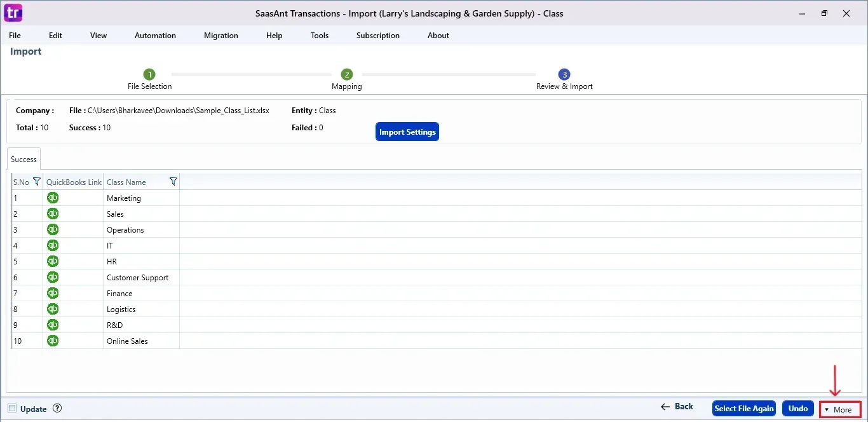868x422 pixels.
Task: Click Select File Again button
Action: tap(744, 409)
